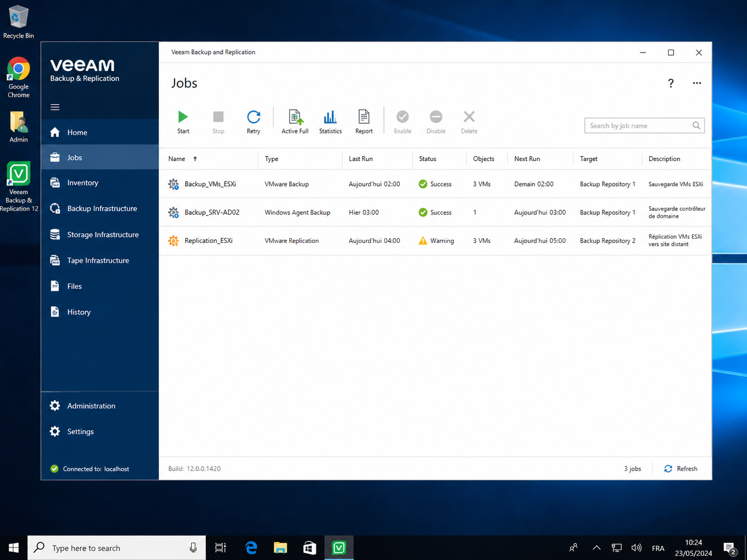
Task: Click the Sauvegarde VMs ESXi description
Action: click(676, 184)
